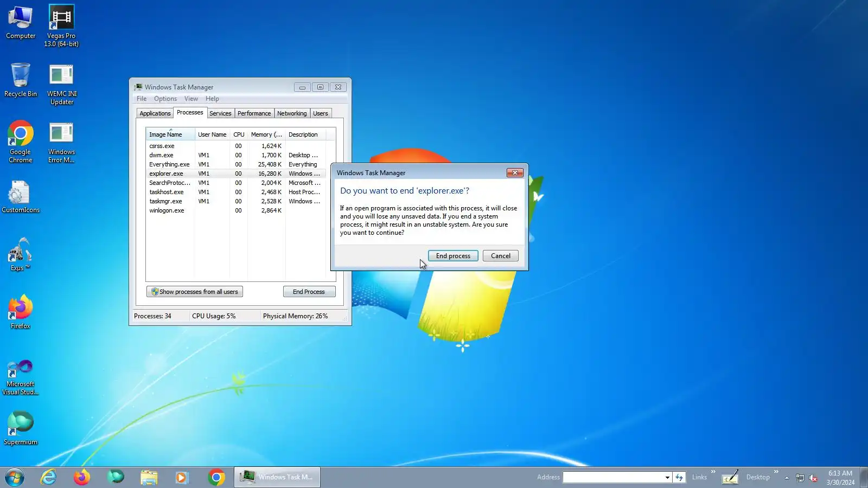This screenshot has width=868, height=488.
Task: Sort processes by CPU column
Action: [239, 134]
